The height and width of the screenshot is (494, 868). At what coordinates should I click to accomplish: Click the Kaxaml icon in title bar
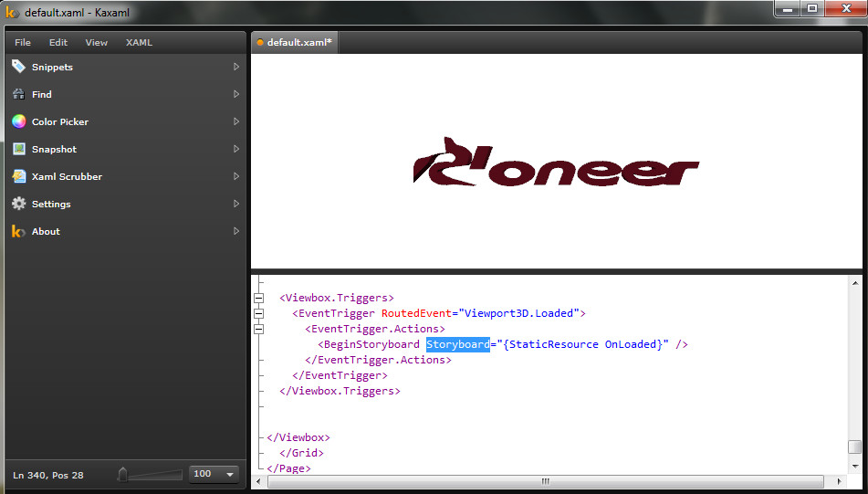coord(12,12)
